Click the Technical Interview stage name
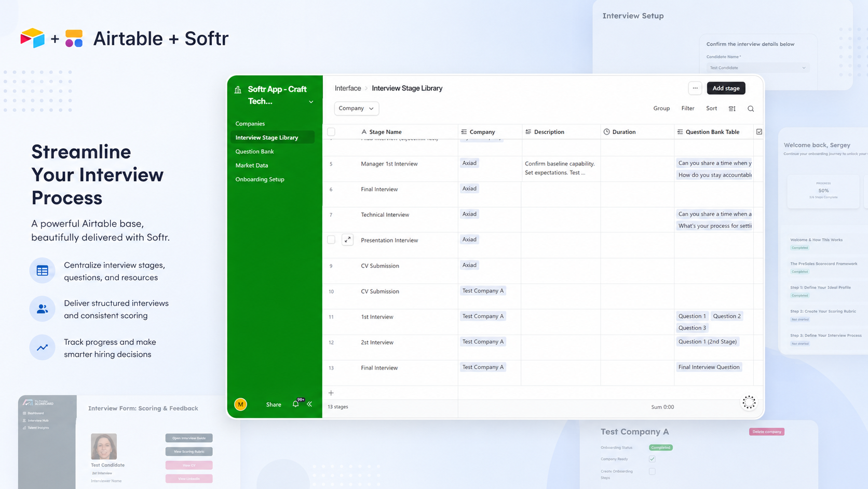 tap(385, 215)
